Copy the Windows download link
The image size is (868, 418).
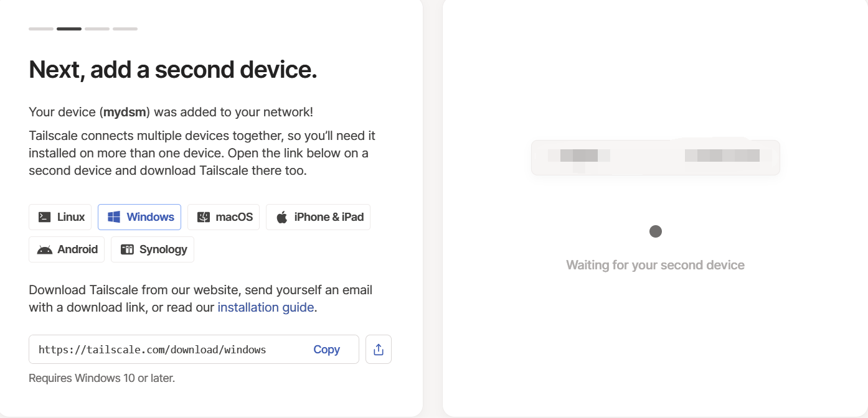(x=327, y=350)
